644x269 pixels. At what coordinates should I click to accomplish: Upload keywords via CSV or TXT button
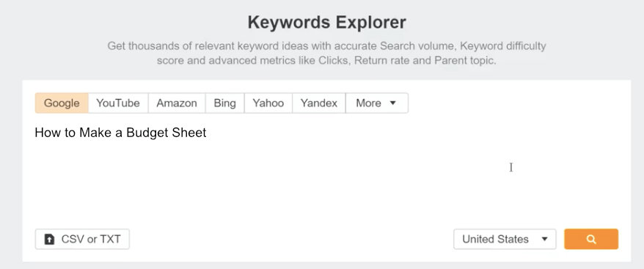click(x=82, y=239)
